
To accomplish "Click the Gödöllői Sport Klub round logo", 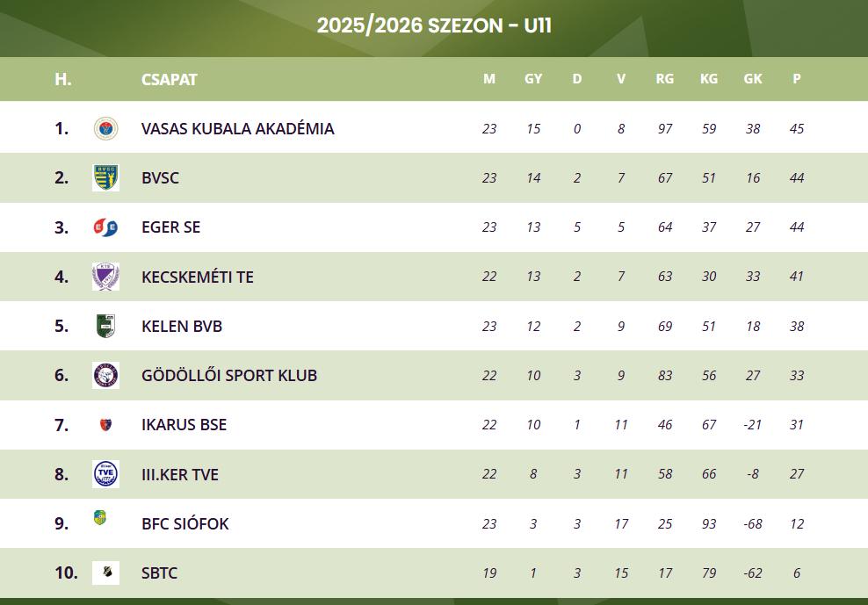I will [105, 376].
